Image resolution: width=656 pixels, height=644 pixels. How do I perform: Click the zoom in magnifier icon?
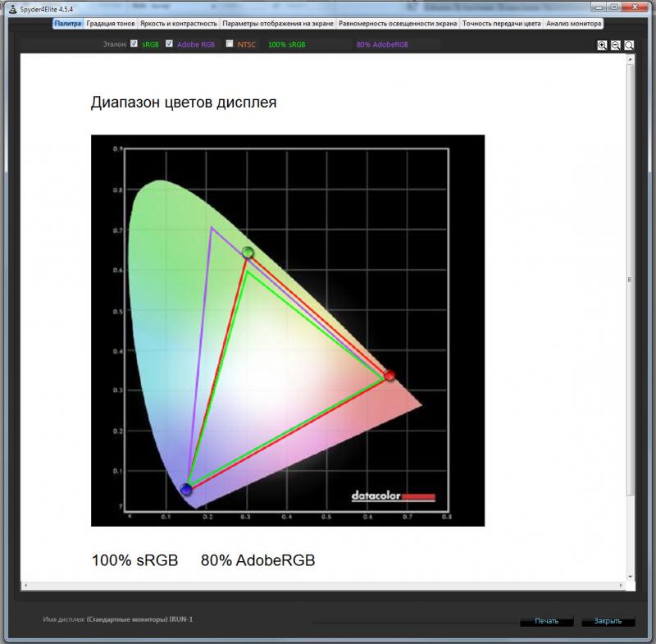pos(602,45)
